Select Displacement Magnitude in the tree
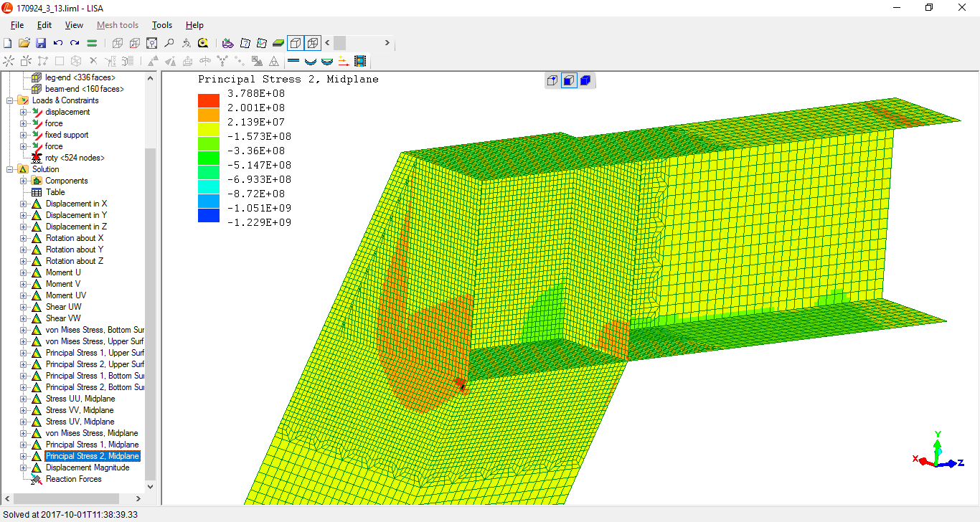This screenshot has height=522, width=980. tap(88, 468)
